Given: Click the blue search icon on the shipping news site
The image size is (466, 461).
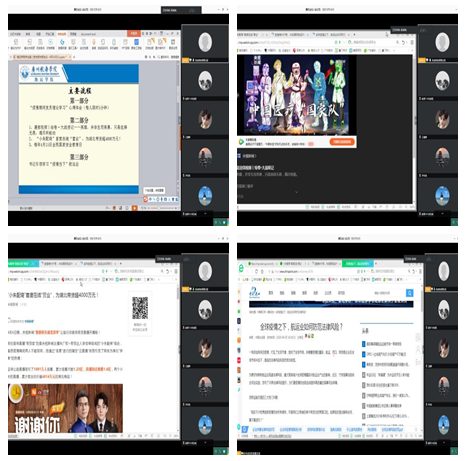Looking at the screenshot, I should pos(409,293).
